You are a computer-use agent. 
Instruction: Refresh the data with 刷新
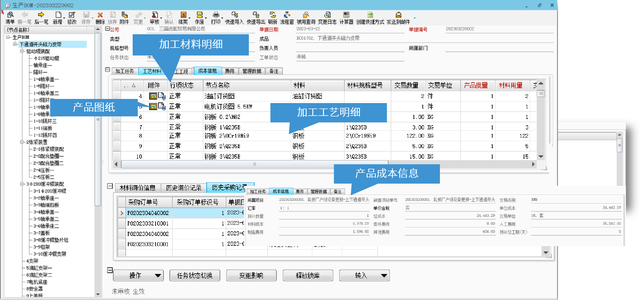click(x=273, y=15)
